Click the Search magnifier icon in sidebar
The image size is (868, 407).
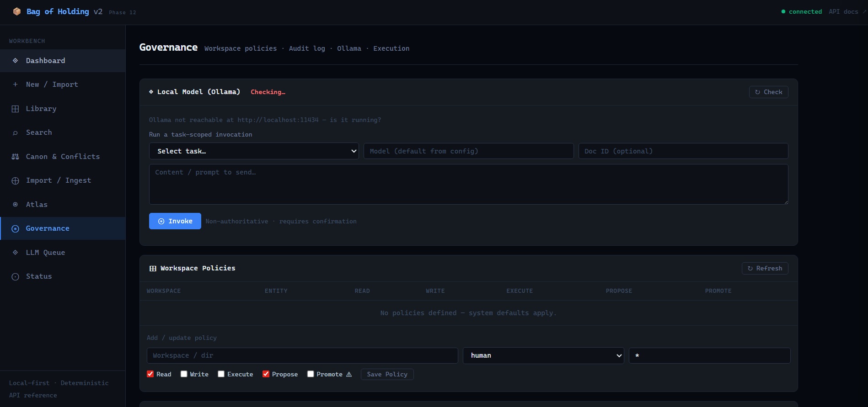point(16,132)
